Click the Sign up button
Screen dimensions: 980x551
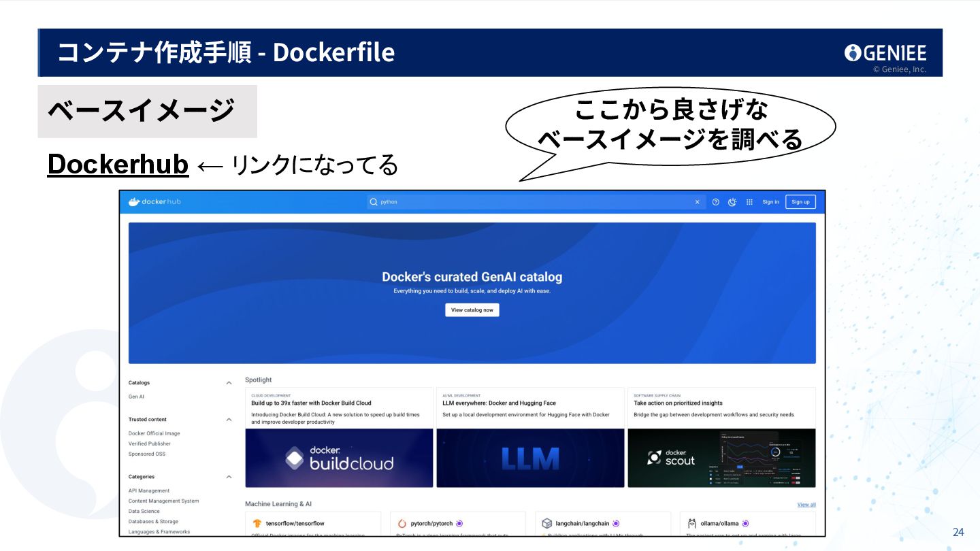tap(800, 202)
